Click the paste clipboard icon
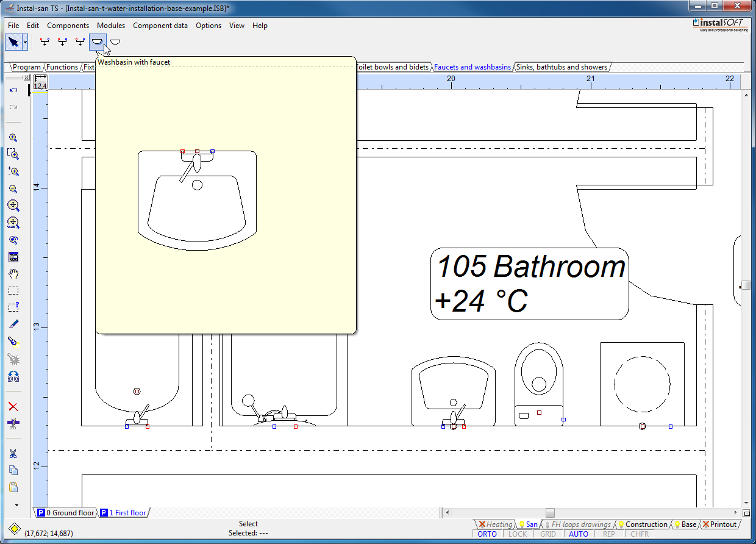The height and width of the screenshot is (544, 756). click(13, 487)
